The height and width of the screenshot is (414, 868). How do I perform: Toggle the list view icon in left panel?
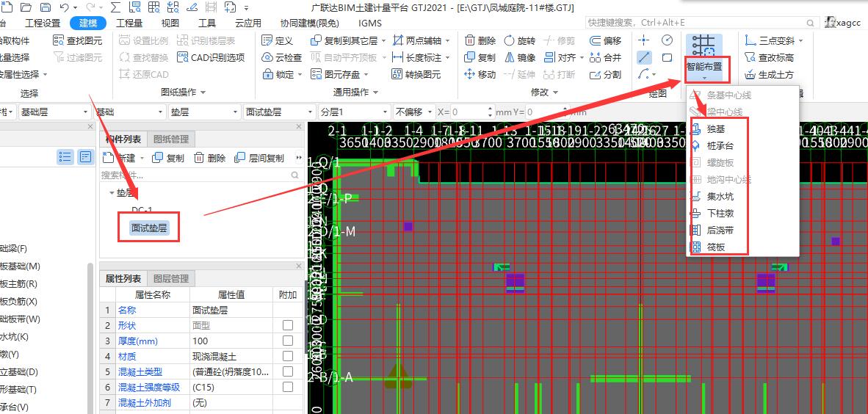pyautogui.click(x=66, y=156)
